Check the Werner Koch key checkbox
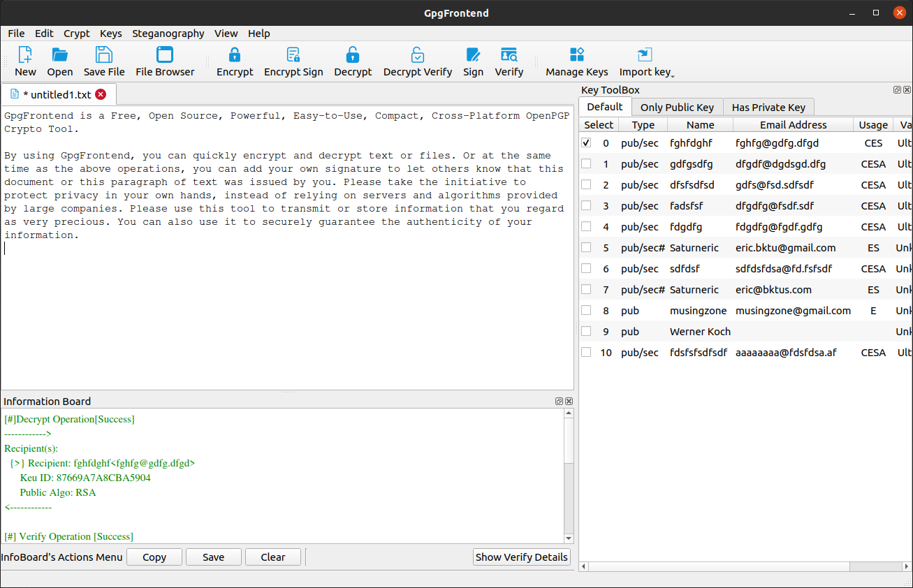The image size is (913, 588). (x=586, y=331)
